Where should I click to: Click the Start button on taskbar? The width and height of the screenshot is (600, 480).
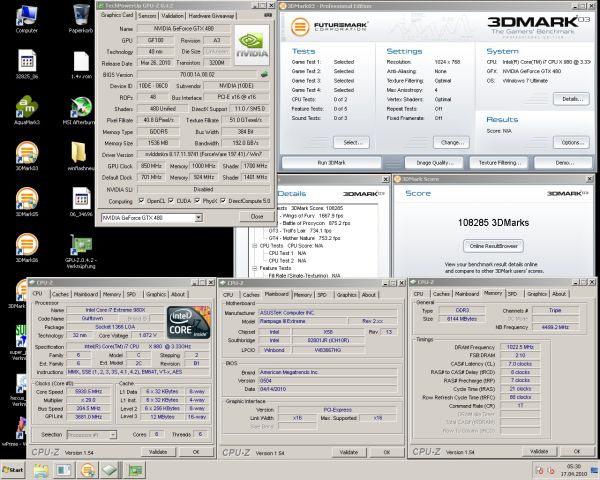tap(13, 470)
